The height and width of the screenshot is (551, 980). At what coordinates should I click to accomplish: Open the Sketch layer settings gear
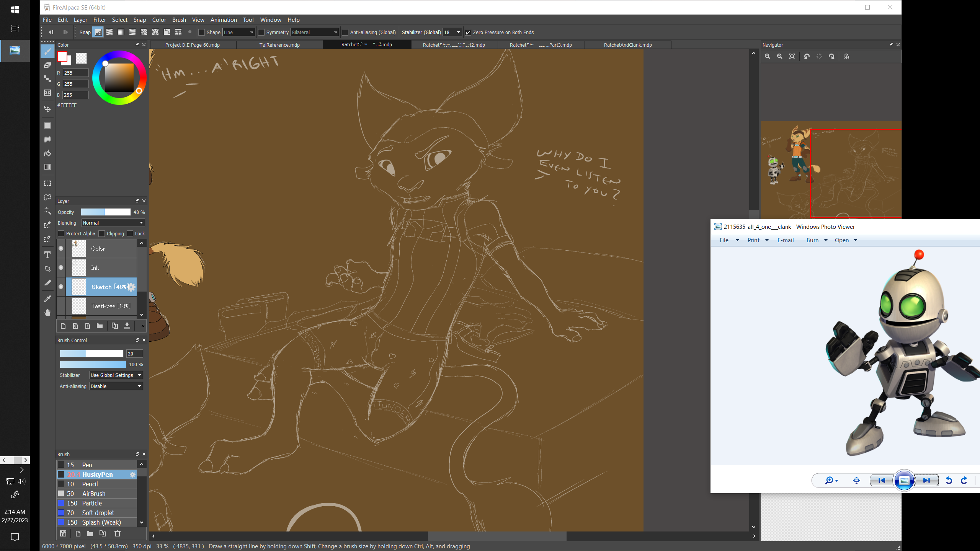pos(131,287)
